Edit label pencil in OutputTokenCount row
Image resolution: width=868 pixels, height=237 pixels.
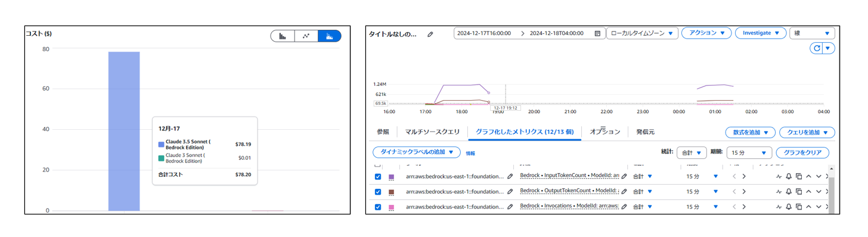[510, 192]
